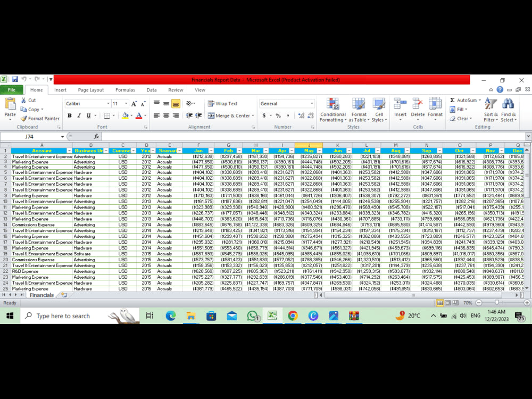The width and height of the screenshot is (532, 399).
Task: Click the Delete cells icon
Action: tap(418, 104)
